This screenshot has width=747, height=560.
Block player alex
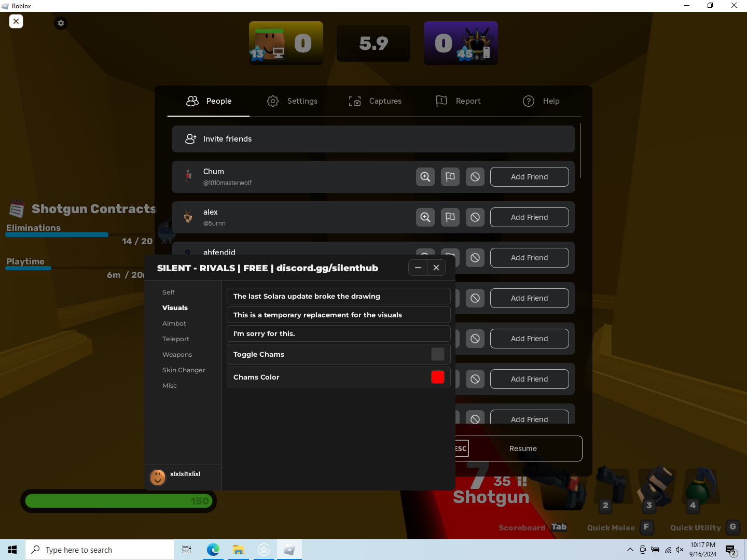(x=475, y=217)
